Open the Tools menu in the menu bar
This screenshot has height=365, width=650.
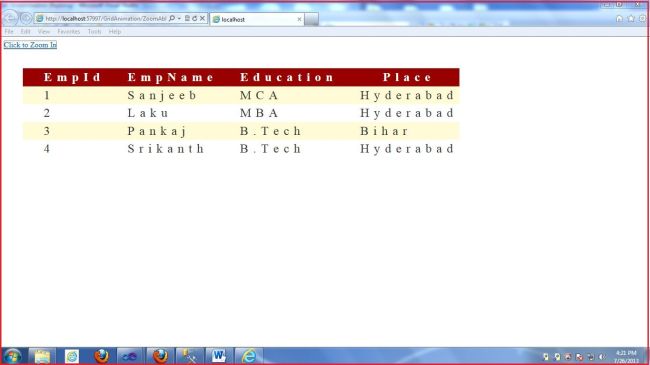point(94,32)
